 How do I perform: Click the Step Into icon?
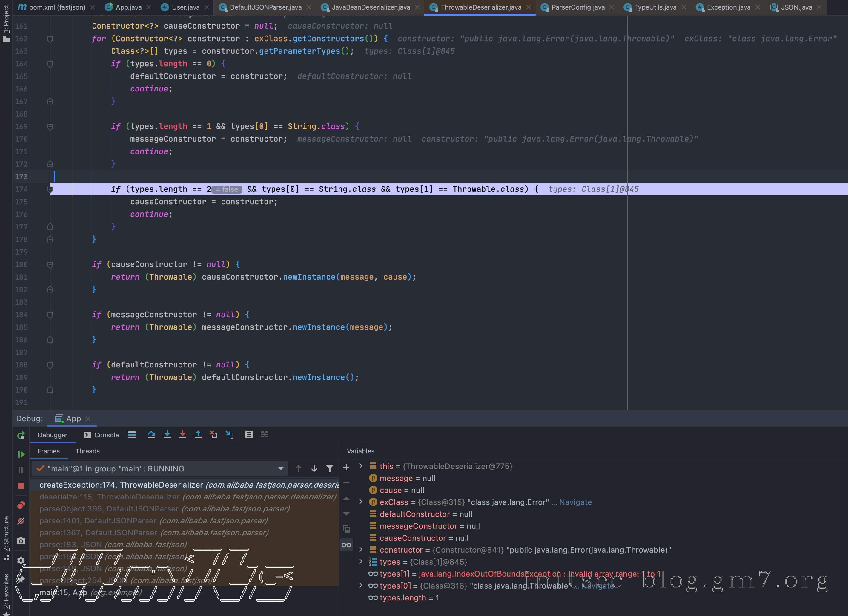click(167, 435)
